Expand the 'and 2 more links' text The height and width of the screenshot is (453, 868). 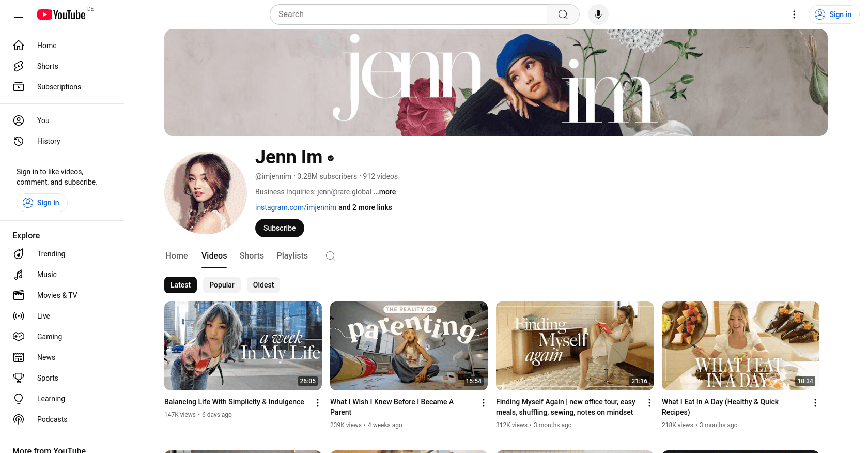(x=365, y=207)
